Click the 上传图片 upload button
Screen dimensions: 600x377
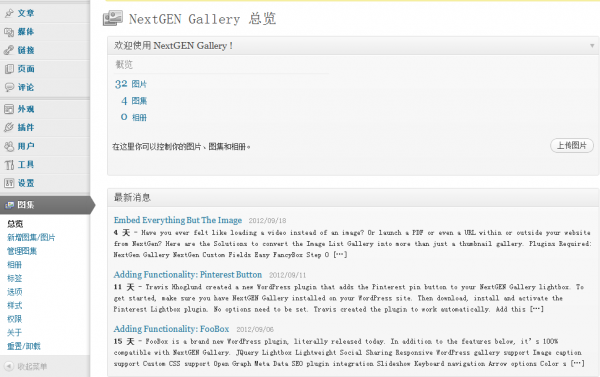pyautogui.click(x=572, y=145)
